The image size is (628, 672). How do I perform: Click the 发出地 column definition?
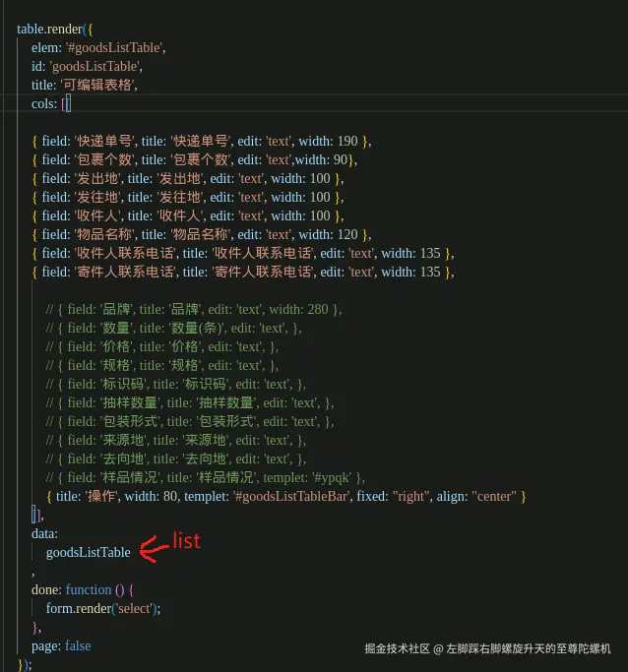coord(188,179)
